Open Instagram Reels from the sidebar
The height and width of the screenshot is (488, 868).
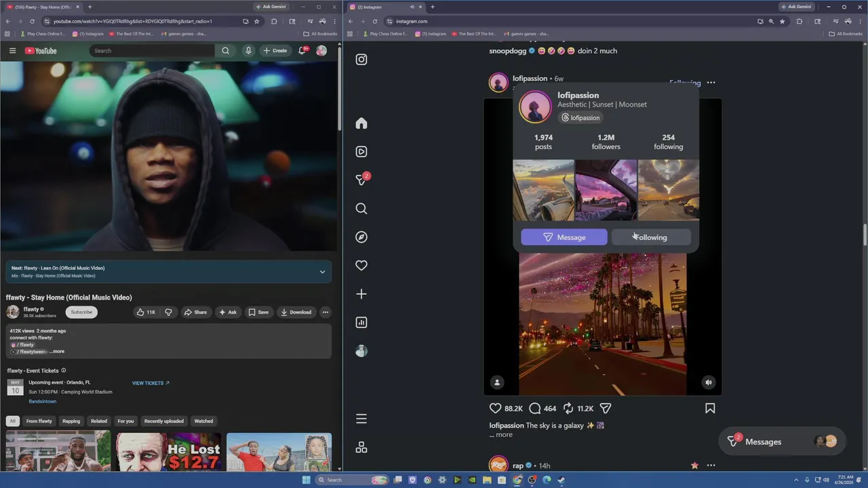[361, 152]
